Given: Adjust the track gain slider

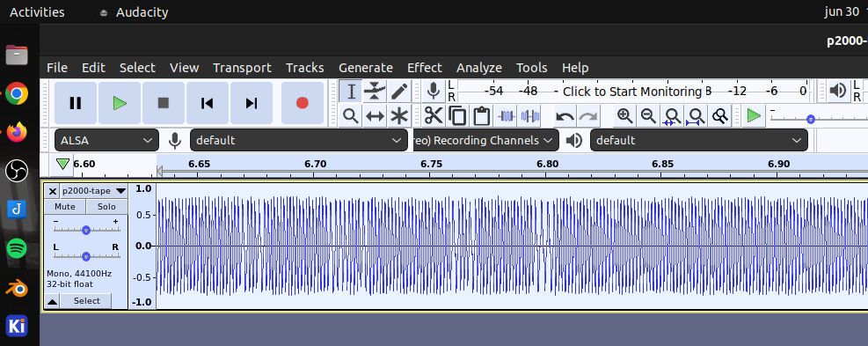Looking at the screenshot, I should tap(86, 230).
